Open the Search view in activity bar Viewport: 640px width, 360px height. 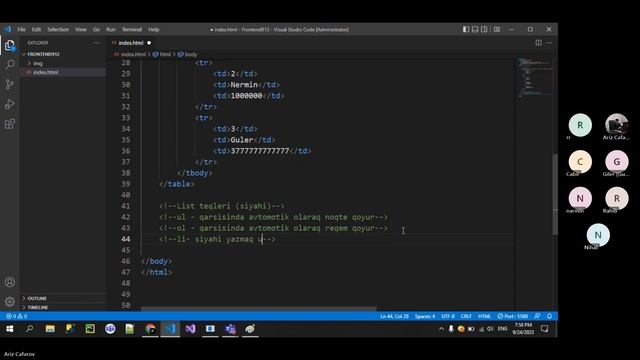tap(10, 64)
